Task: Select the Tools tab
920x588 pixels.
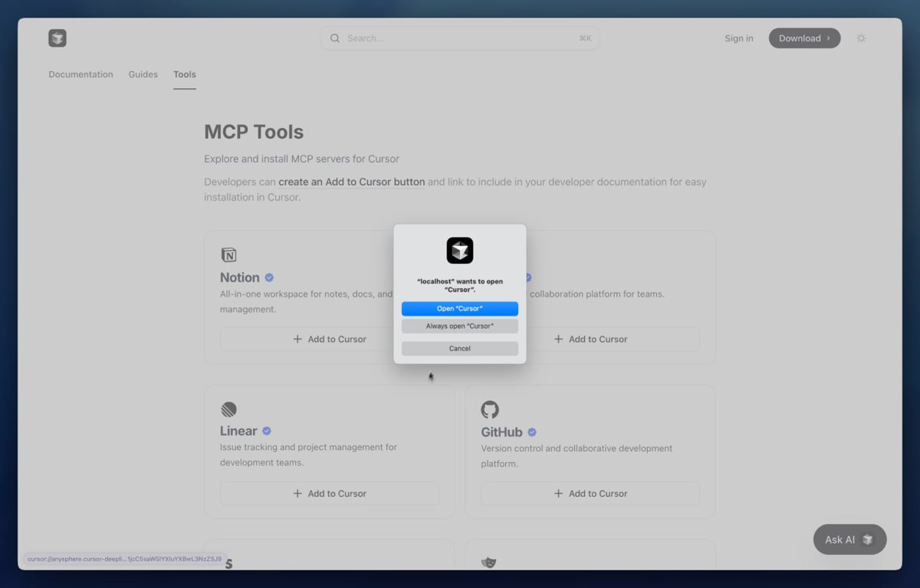Action: pos(185,74)
